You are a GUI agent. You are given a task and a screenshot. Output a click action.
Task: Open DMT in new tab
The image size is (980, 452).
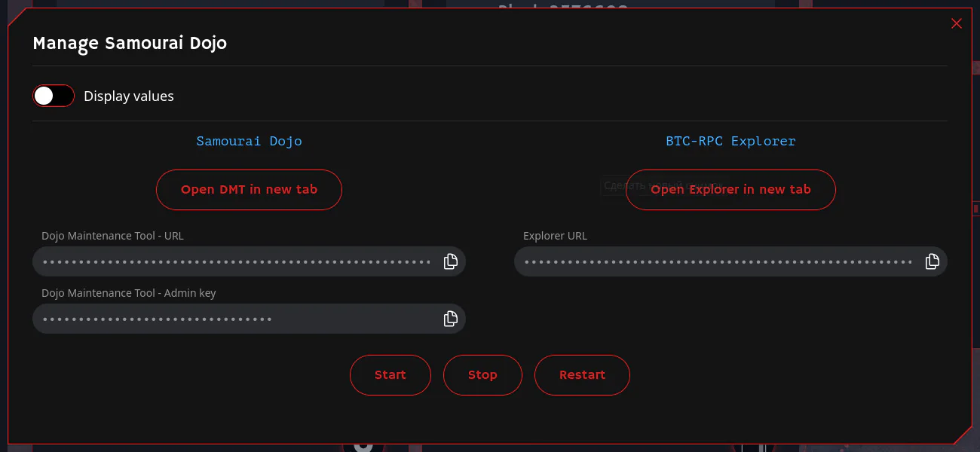249,190
